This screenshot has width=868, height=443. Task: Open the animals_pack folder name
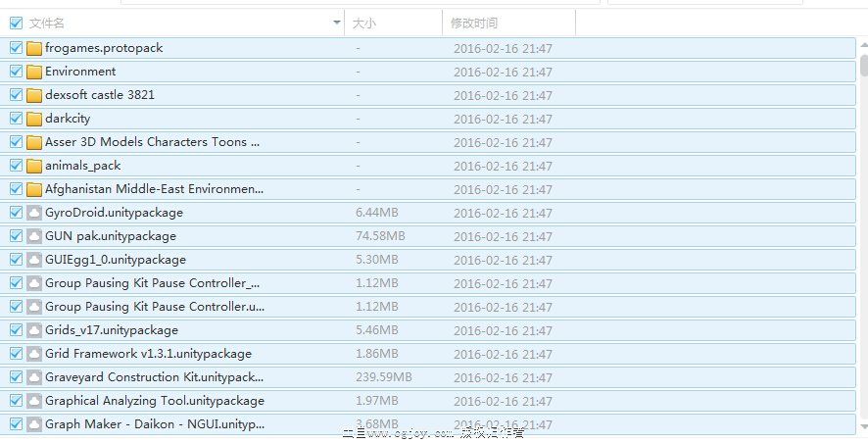83,166
